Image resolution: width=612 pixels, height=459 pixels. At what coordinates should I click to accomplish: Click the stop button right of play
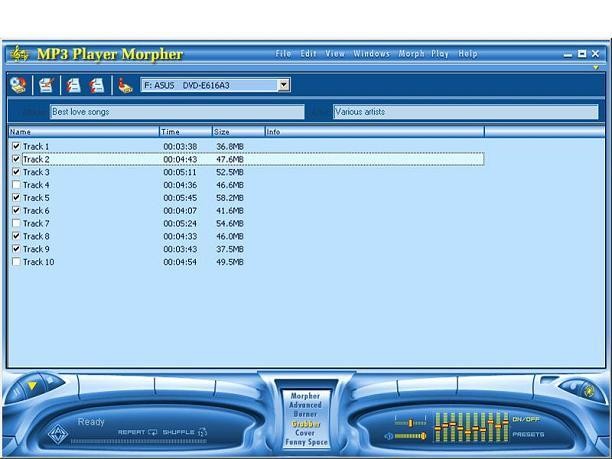(x=50, y=379)
